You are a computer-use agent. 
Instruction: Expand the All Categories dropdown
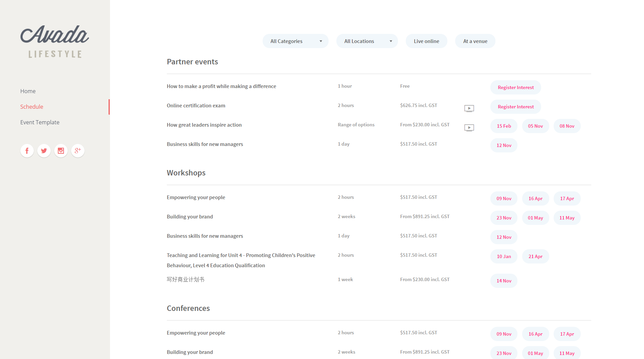tap(295, 41)
